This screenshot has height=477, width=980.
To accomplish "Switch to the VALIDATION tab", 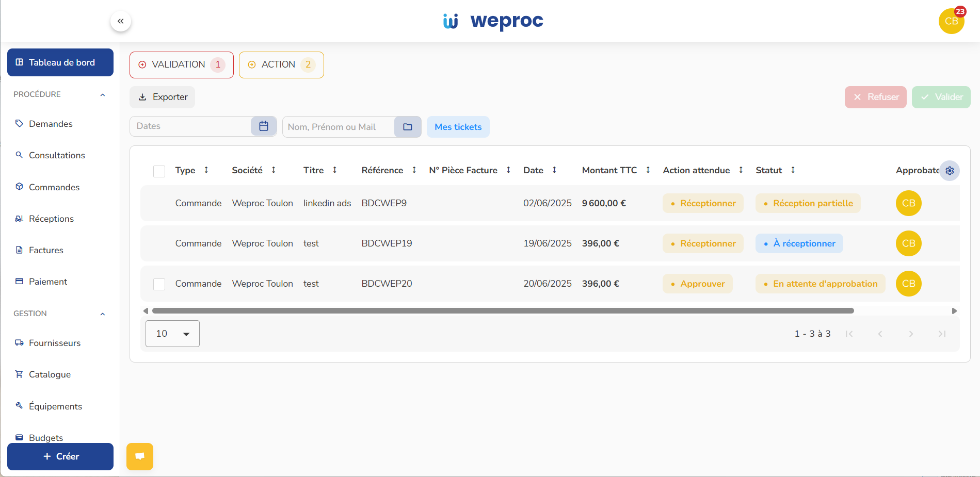I will (x=181, y=65).
